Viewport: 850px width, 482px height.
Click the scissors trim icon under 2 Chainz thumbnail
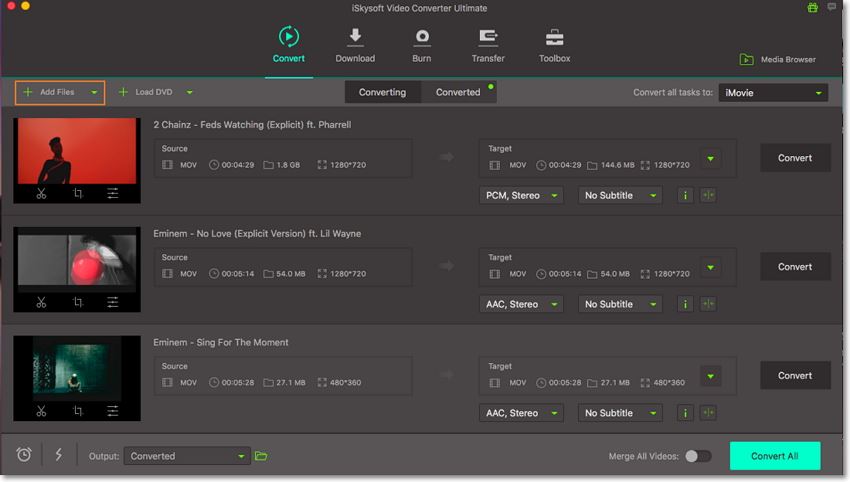[x=41, y=194]
